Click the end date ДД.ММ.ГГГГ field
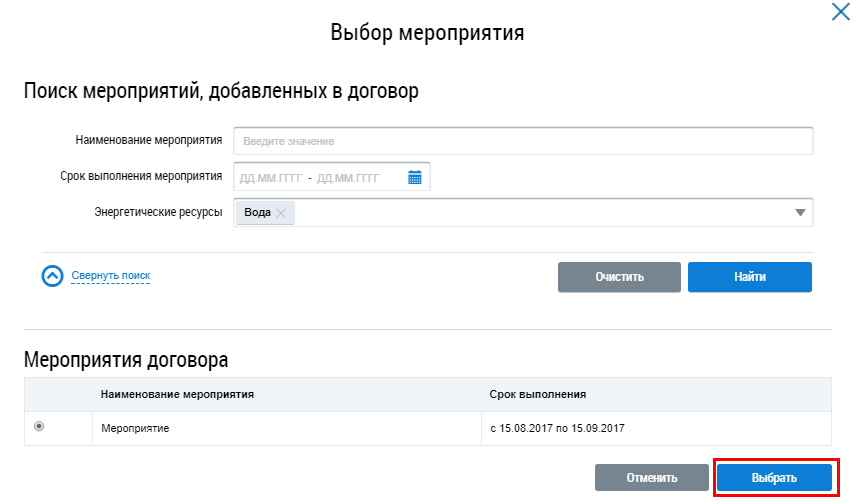 pyautogui.click(x=348, y=178)
